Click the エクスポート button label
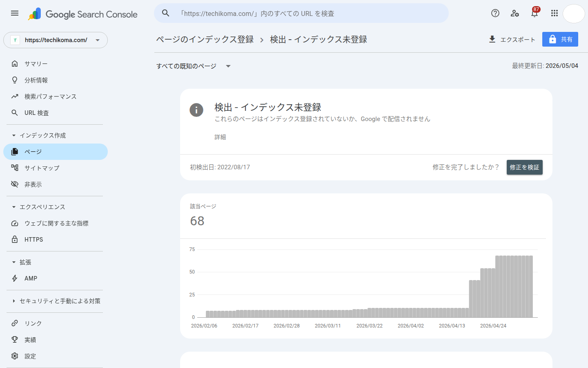 [518, 40]
